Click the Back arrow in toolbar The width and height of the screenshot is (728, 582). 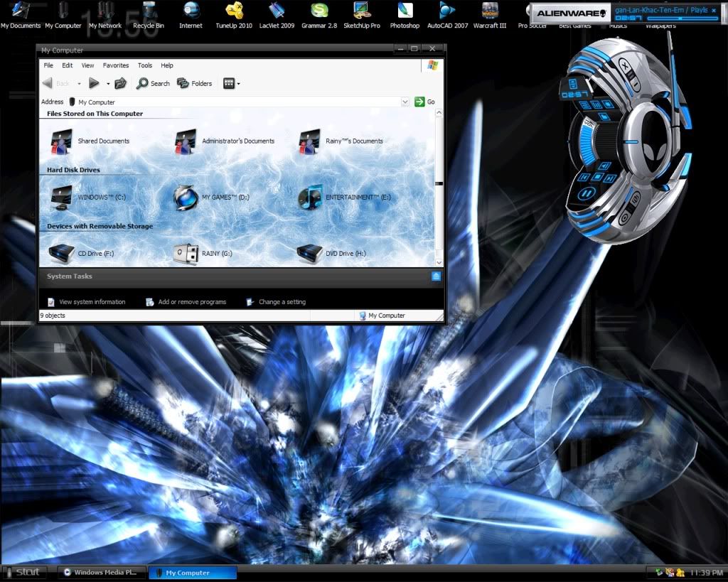(55, 84)
